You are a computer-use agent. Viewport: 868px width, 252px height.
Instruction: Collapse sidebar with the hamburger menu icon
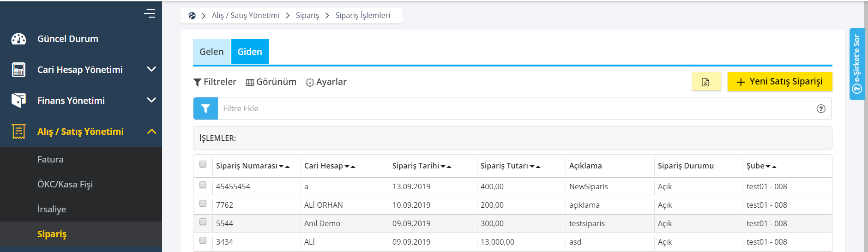tap(150, 13)
